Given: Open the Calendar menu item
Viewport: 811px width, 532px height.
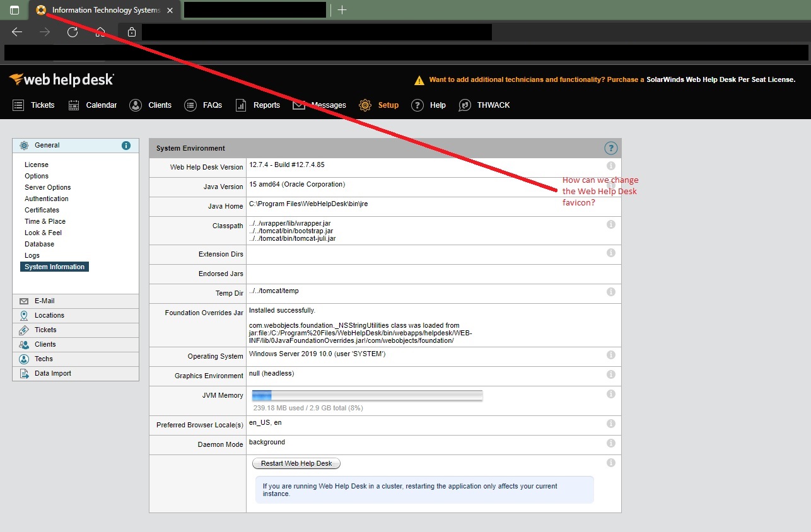Looking at the screenshot, I should pos(93,105).
